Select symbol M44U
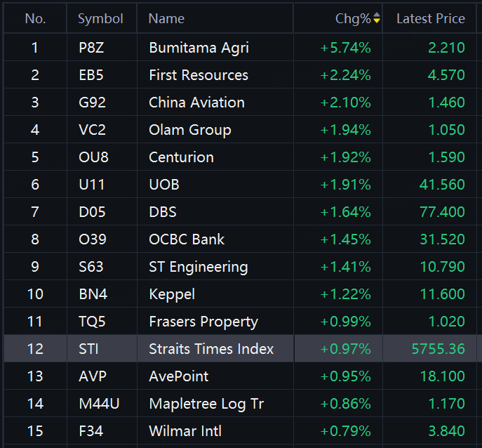 coord(99,404)
